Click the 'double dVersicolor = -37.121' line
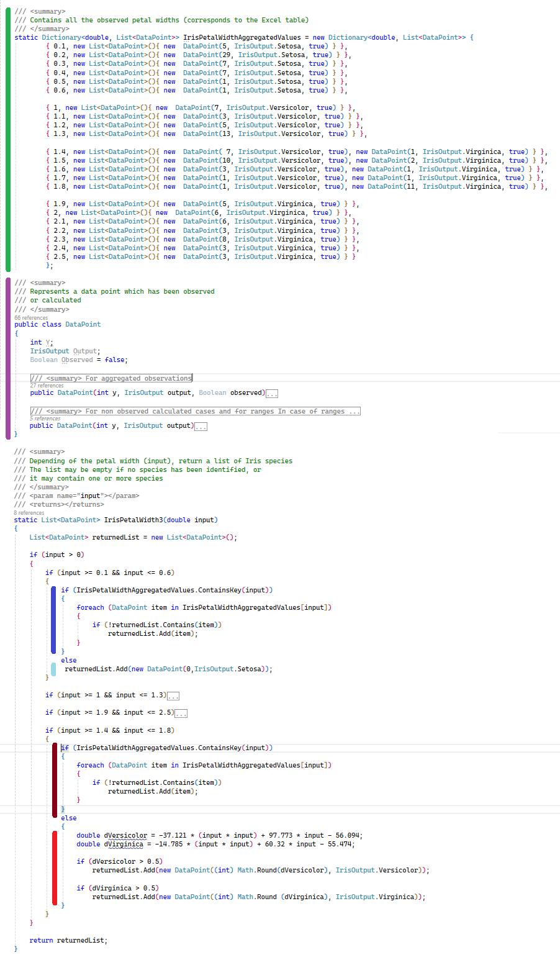Viewport: 560px width, 960px height. (220, 835)
